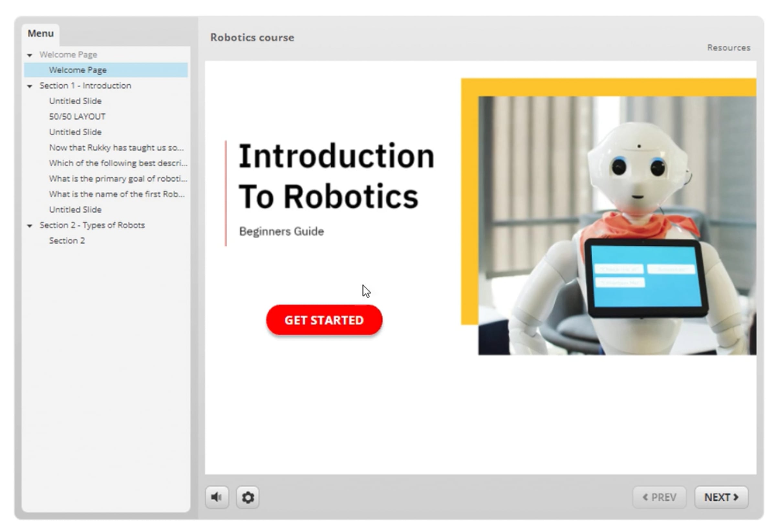The height and width of the screenshot is (532, 776).
Task: Mute audio with the speaker icon
Action: tap(217, 497)
